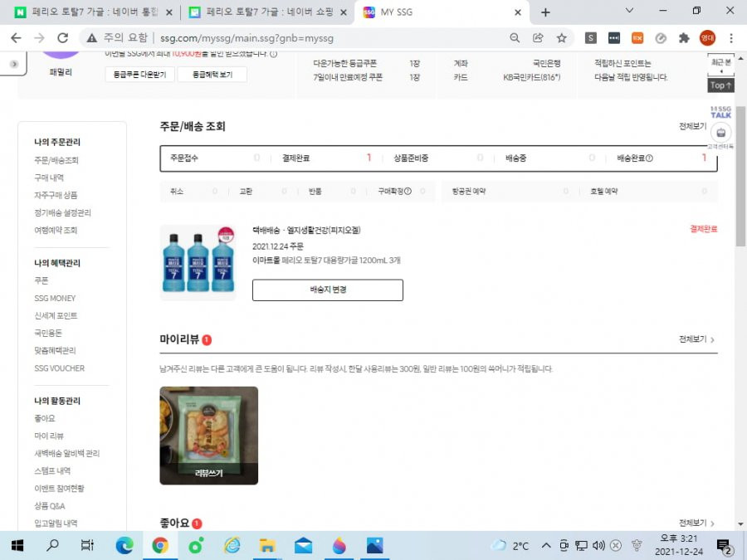Click the 배송지 변경 button
Image resolution: width=747 pixels, height=560 pixels.
click(x=328, y=290)
